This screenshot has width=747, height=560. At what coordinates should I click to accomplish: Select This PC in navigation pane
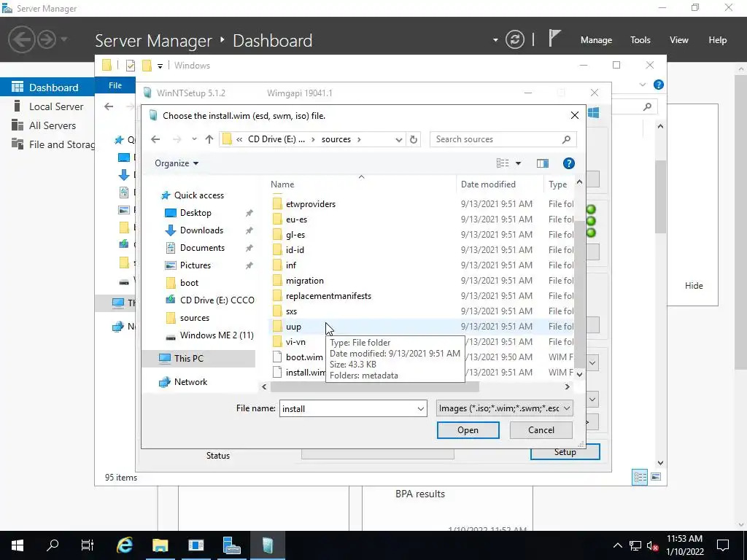(x=189, y=359)
